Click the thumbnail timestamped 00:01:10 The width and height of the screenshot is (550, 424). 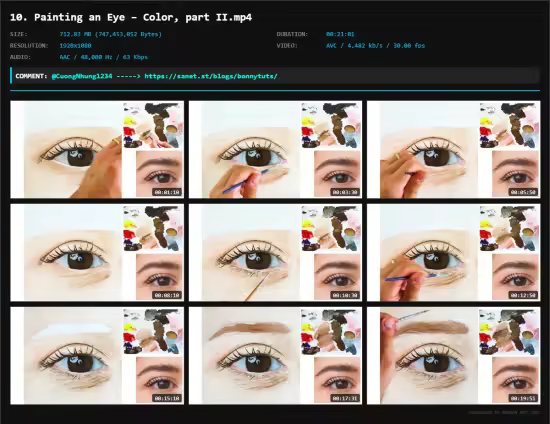coord(97,149)
